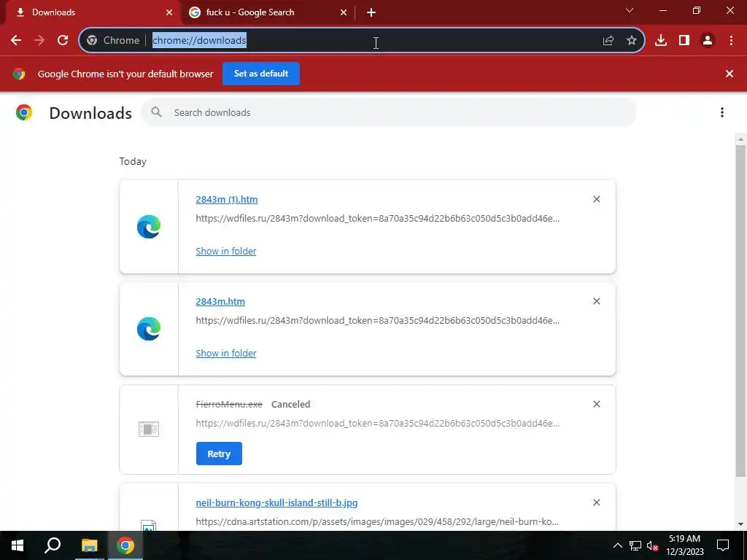Click the page vertical scrollbar
The width and height of the screenshot is (747, 560).
(740, 309)
